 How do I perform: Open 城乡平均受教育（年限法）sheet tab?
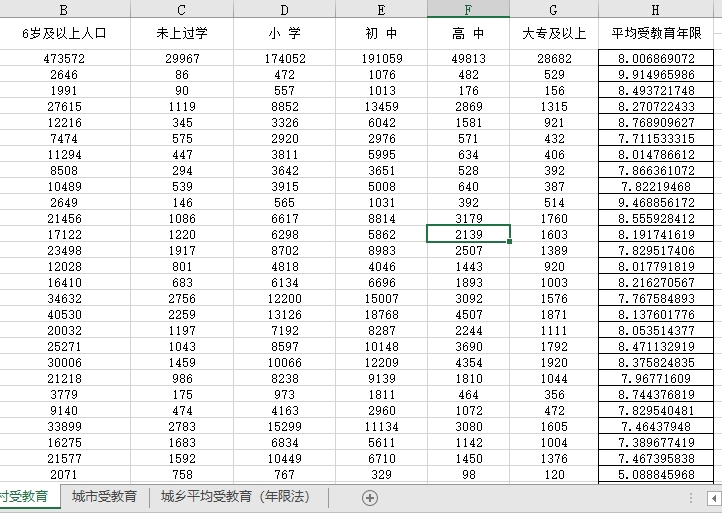(x=235, y=496)
